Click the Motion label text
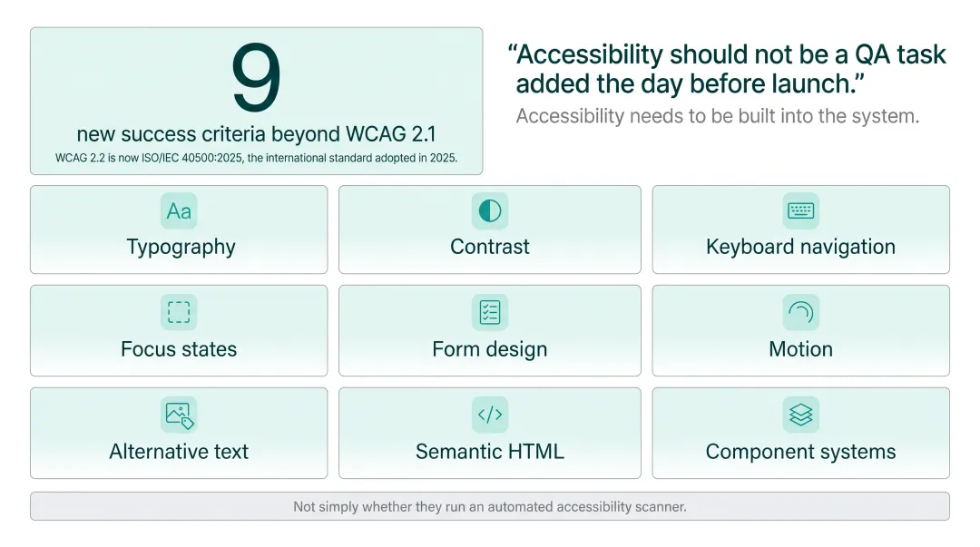The image size is (980, 547). 800,349
